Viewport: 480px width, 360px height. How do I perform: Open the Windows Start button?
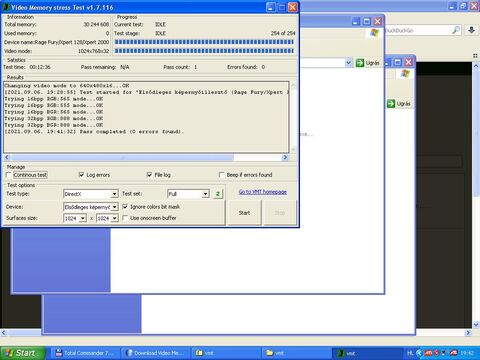click(22, 353)
